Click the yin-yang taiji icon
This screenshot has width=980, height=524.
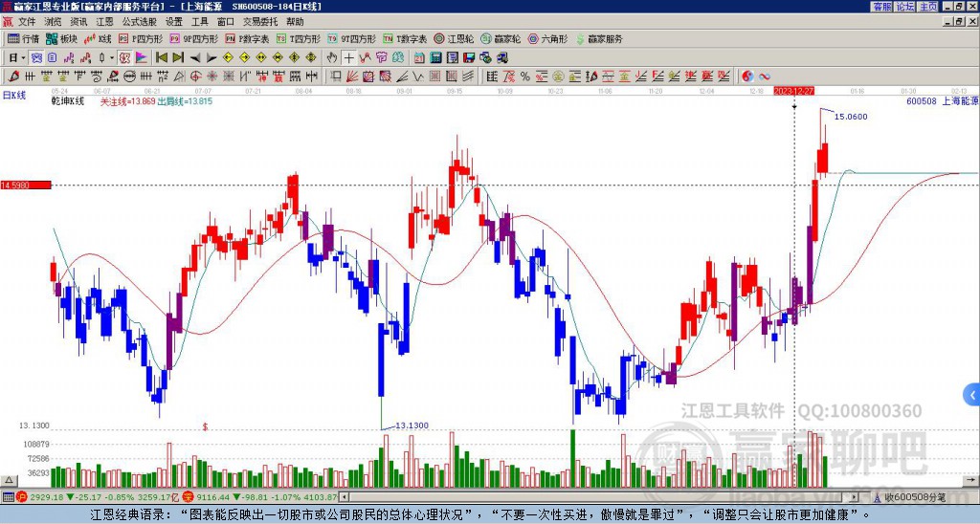(747, 76)
